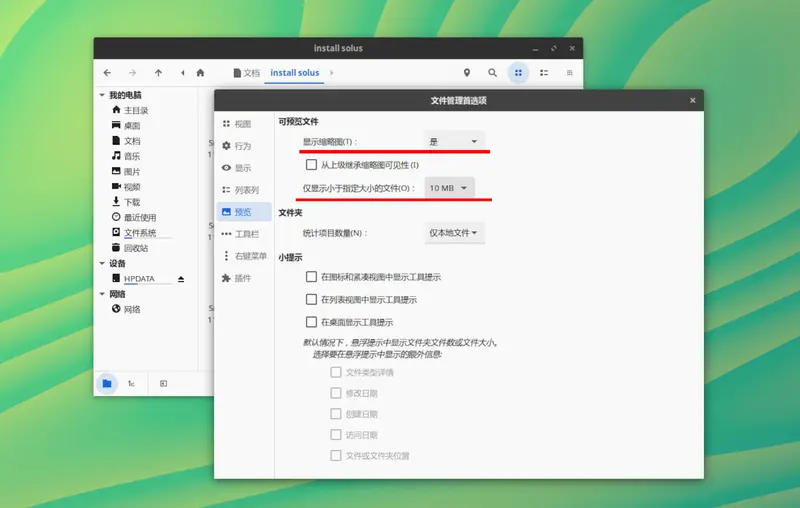Enable 从上级继承缩略图可见性 checkbox
800x508 pixels.
click(312, 165)
